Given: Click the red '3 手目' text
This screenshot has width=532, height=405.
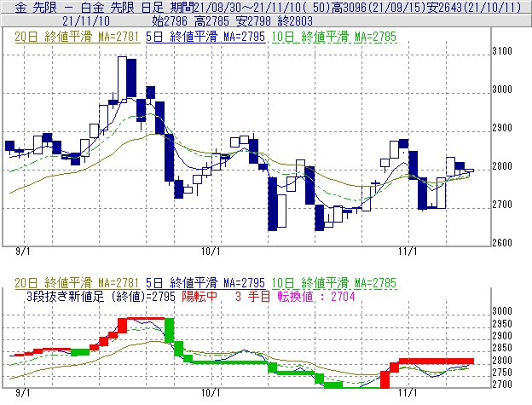Looking at the screenshot, I should tap(252, 297).
